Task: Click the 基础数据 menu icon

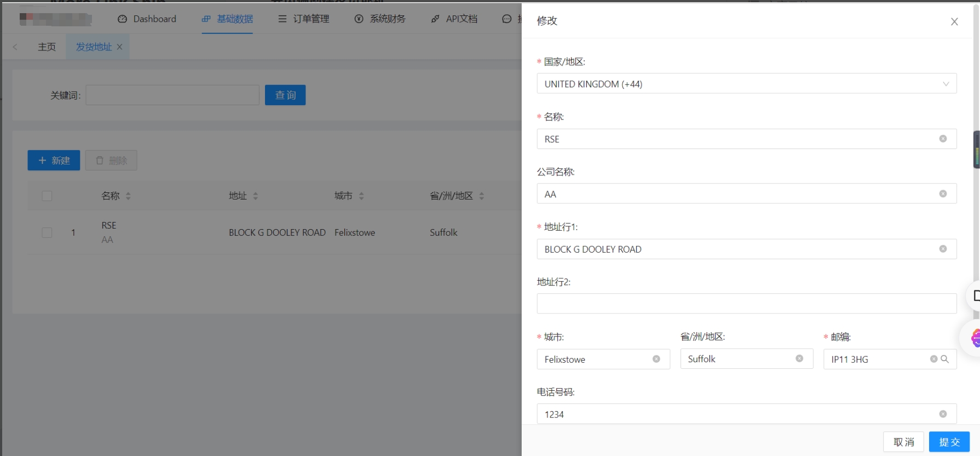Action: [x=206, y=19]
